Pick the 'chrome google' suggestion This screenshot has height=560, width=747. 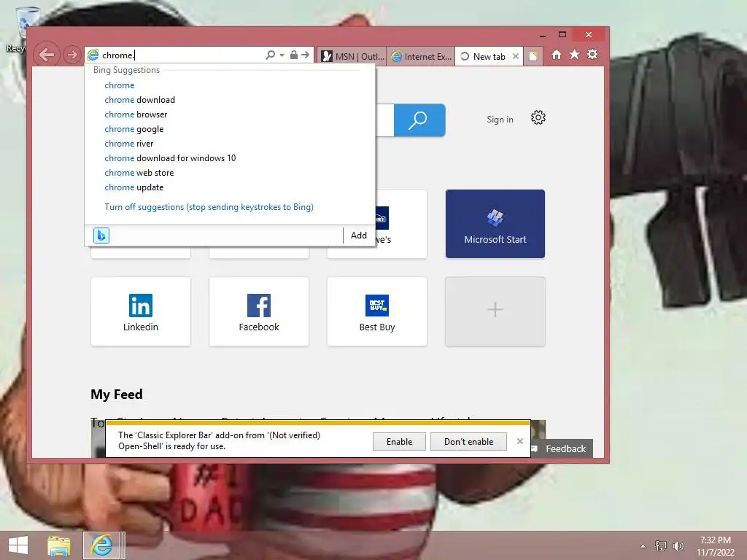coord(134,129)
